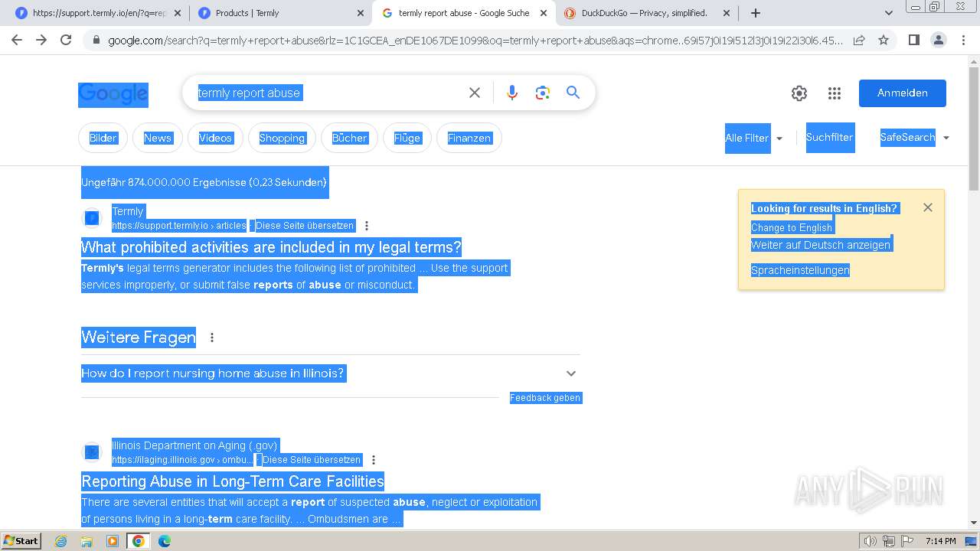
Task: Click the 7:14 PM system clock
Action: (940, 541)
